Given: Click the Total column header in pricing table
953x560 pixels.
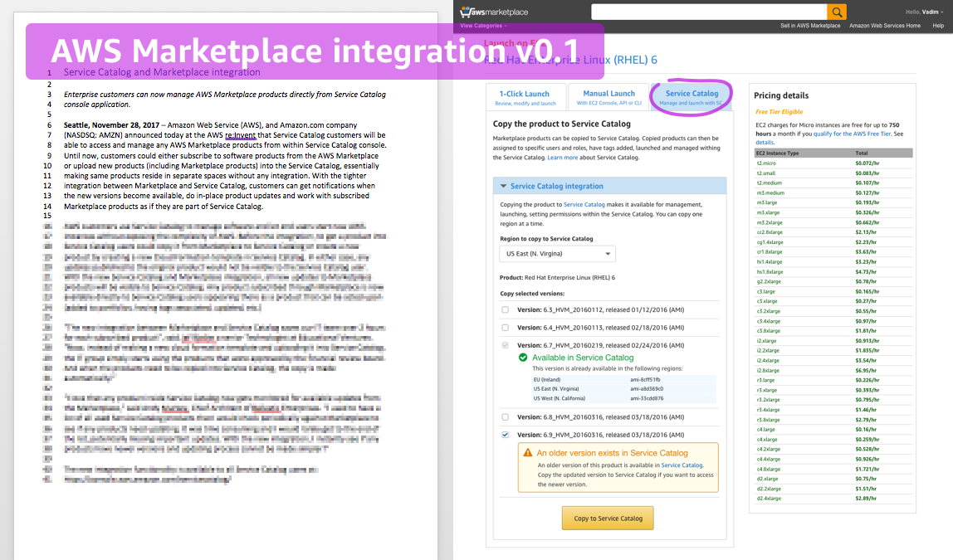Looking at the screenshot, I should (862, 153).
